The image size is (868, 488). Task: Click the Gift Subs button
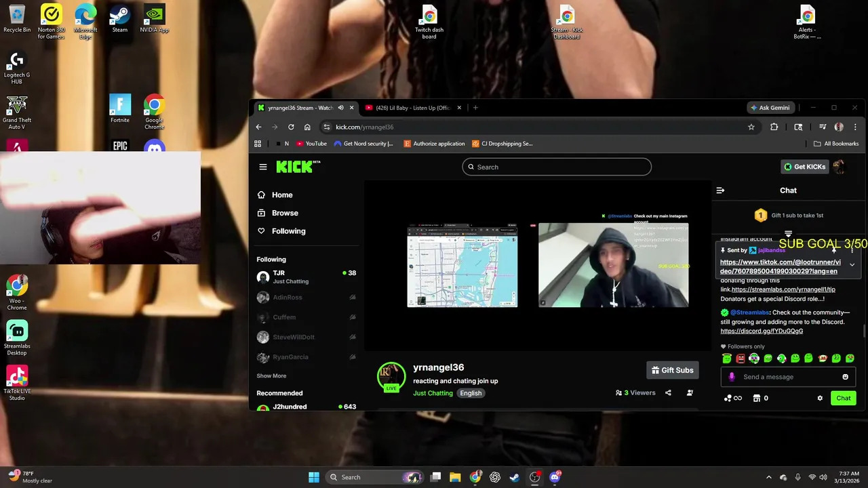pos(673,370)
